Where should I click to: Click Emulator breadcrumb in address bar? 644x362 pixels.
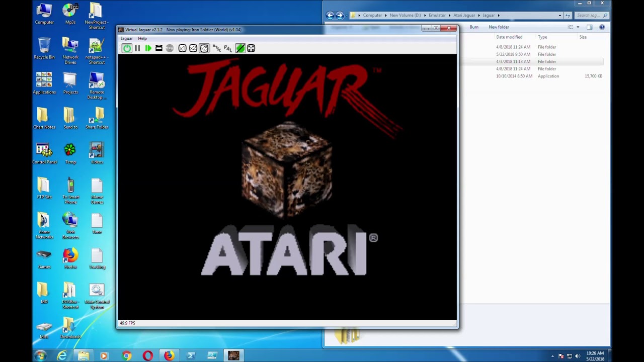[437, 16]
